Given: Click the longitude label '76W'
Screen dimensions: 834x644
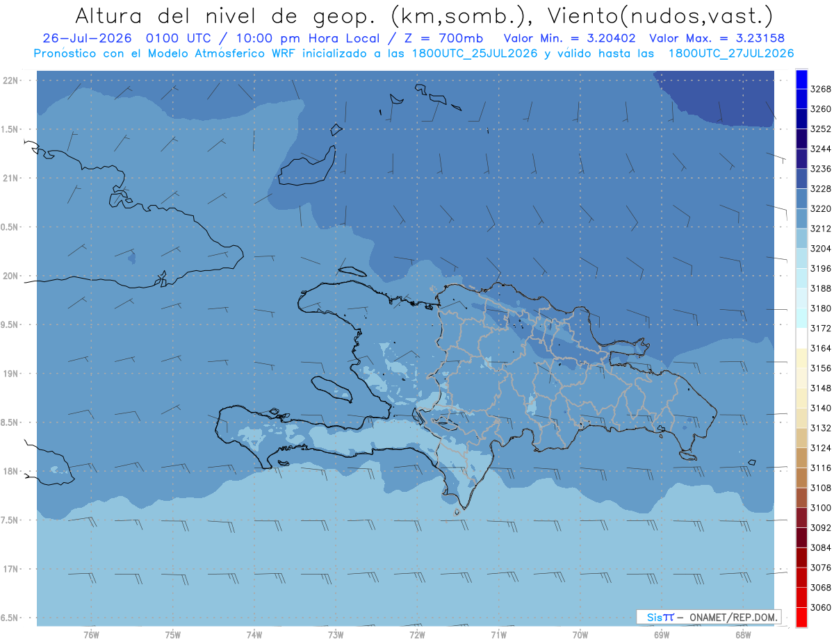Looking at the screenshot, I should click(91, 634).
